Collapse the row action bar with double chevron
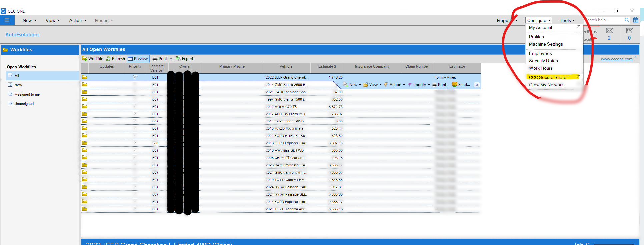Viewport: 644px width, 245px height. [x=477, y=85]
